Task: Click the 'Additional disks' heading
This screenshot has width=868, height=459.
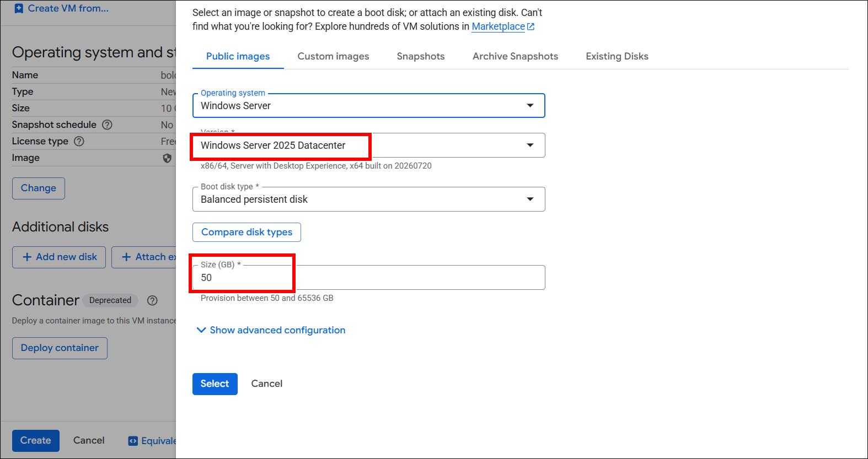Action: 61,227
